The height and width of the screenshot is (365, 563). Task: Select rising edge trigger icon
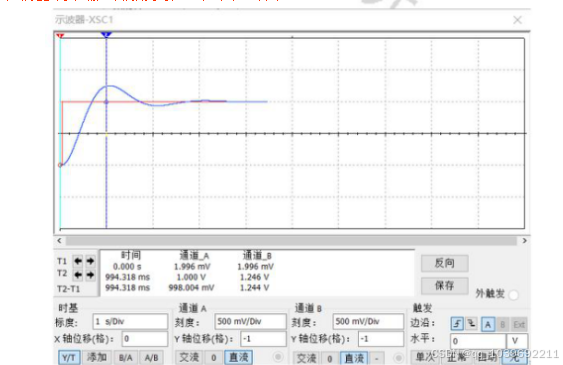point(457,323)
